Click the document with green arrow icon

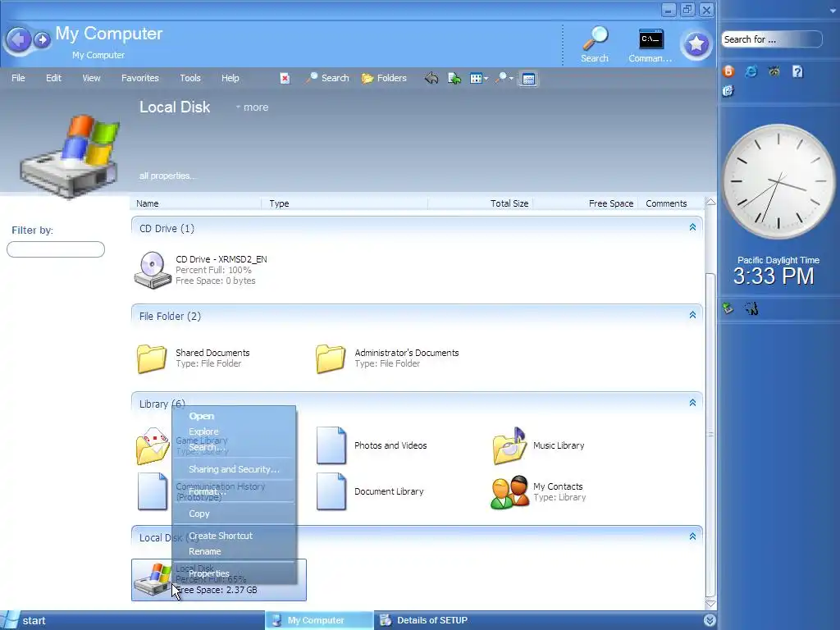point(454,79)
